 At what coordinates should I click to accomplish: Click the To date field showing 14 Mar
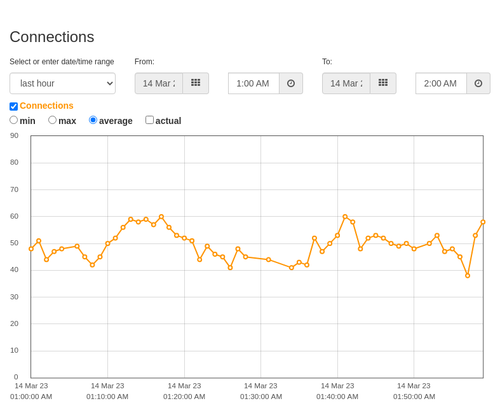click(346, 83)
